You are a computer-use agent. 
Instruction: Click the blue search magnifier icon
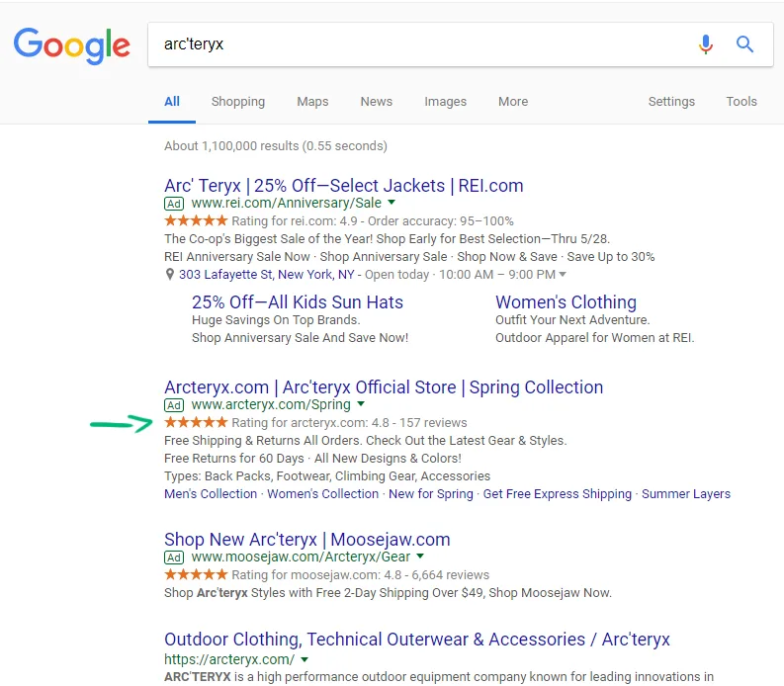coord(744,44)
